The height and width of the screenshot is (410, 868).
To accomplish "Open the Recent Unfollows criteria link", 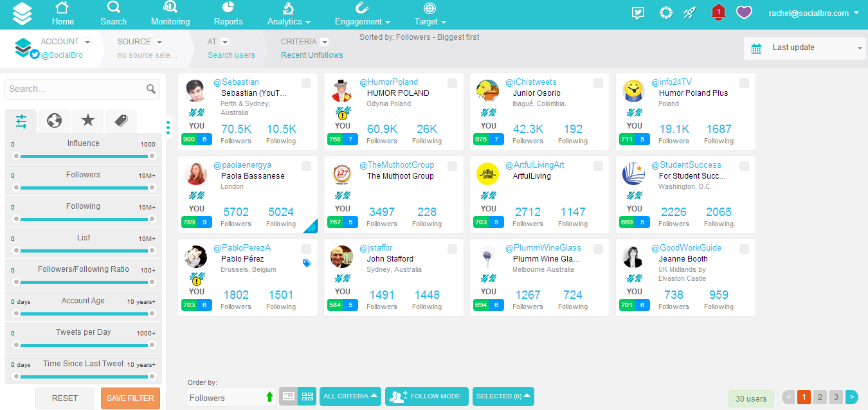I will [x=312, y=55].
